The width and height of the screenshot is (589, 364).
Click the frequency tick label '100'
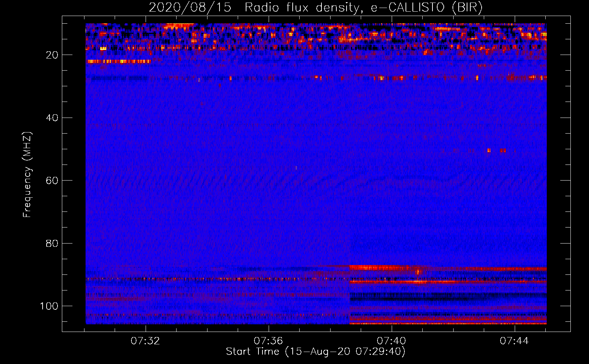click(49, 306)
